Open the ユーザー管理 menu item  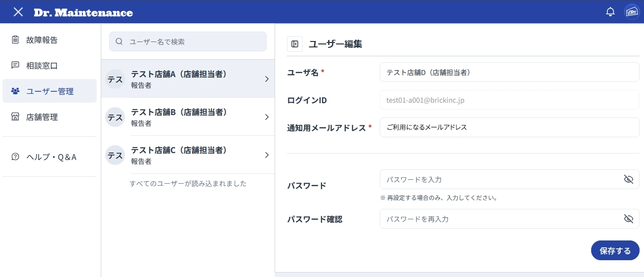[x=49, y=91]
